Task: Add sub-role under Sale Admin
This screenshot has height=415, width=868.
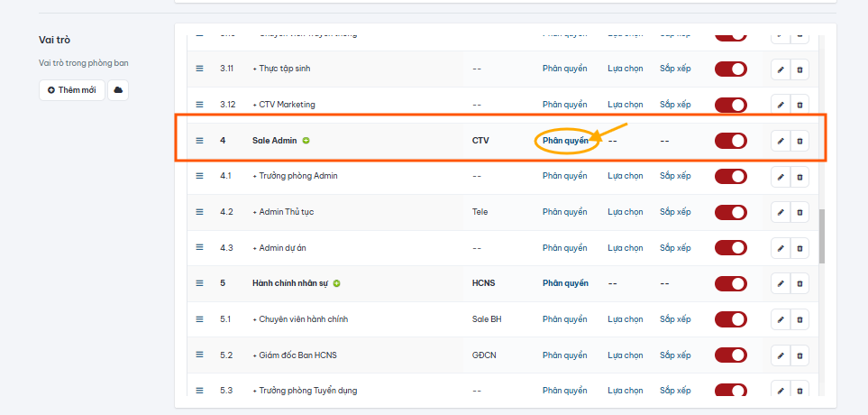Action: pyautogui.click(x=306, y=141)
